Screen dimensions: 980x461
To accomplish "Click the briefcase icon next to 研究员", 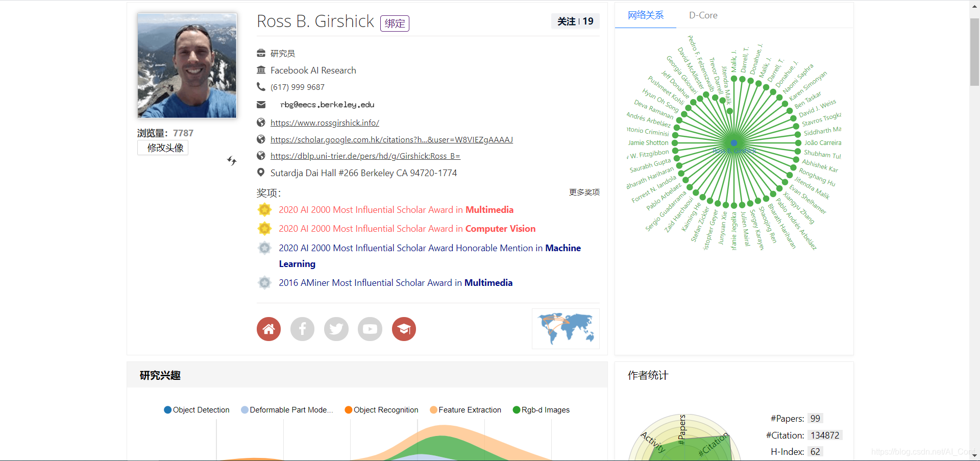I will [x=261, y=53].
